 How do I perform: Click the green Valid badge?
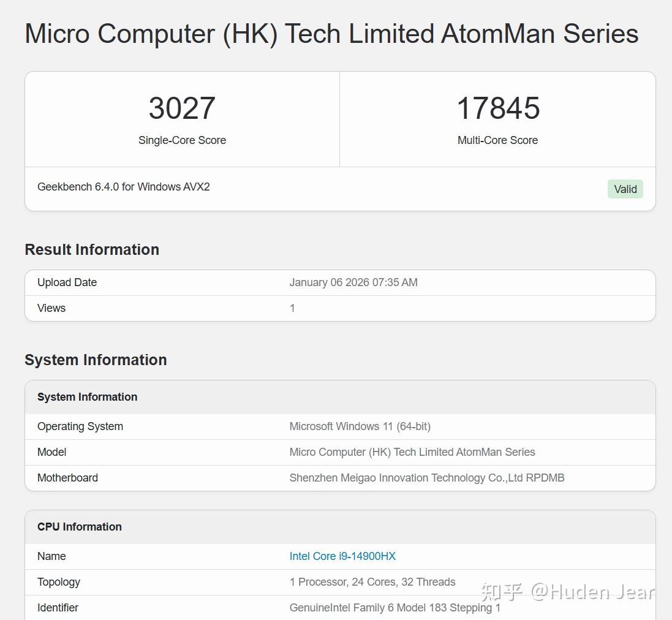(x=625, y=189)
